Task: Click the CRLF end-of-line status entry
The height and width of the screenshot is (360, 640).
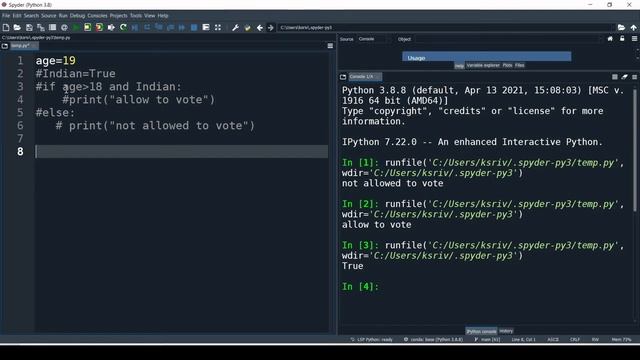Action: [x=575, y=340]
